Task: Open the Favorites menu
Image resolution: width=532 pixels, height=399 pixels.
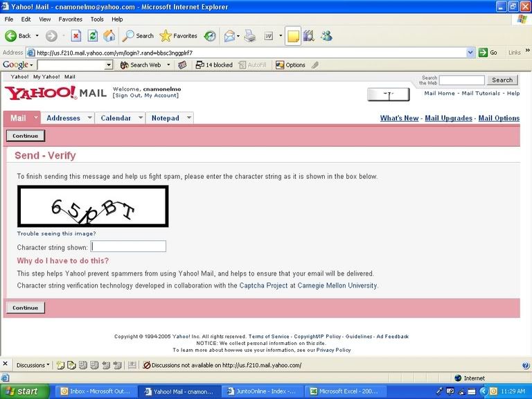Action: [70, 19]
